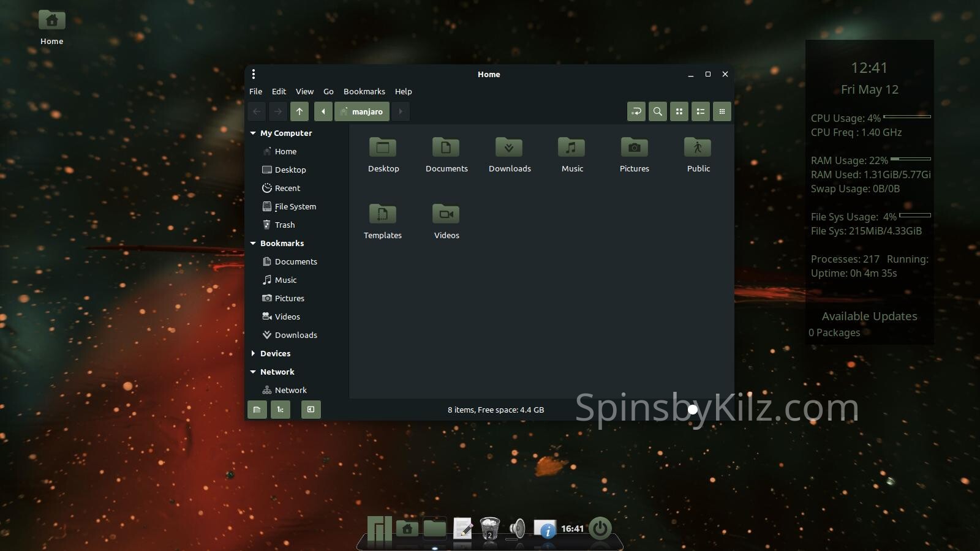980x551 pixels.
Task: Select the Videos folder
Action: coord(446,215)
